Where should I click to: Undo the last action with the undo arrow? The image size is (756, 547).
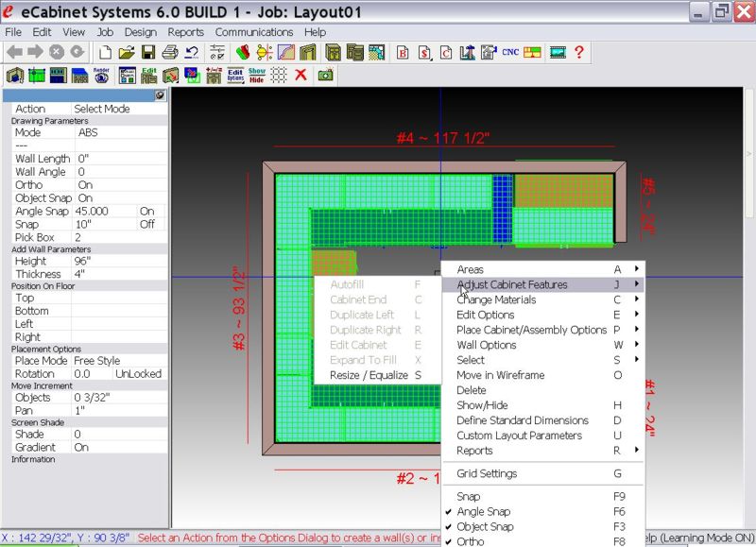point(192,52)
